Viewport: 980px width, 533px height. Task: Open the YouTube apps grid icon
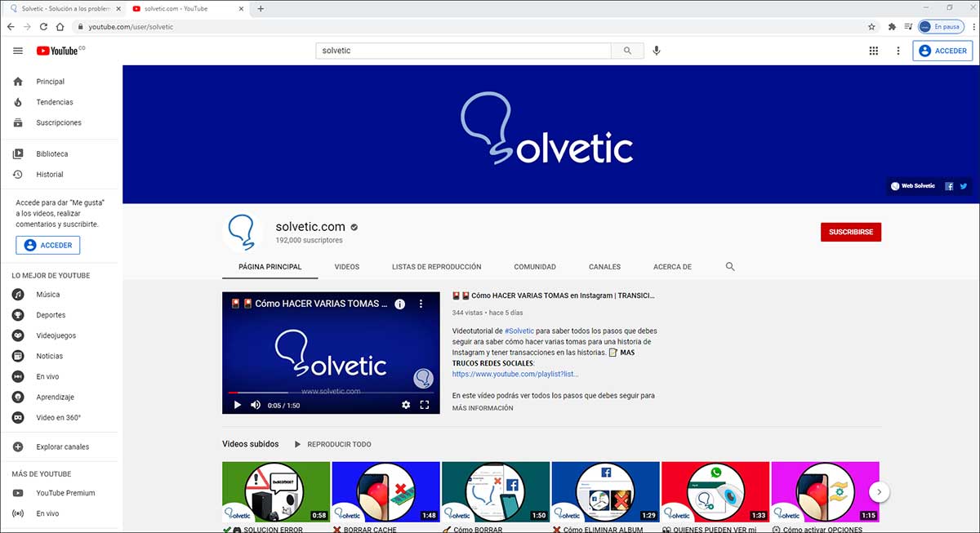tap(874, 51)
